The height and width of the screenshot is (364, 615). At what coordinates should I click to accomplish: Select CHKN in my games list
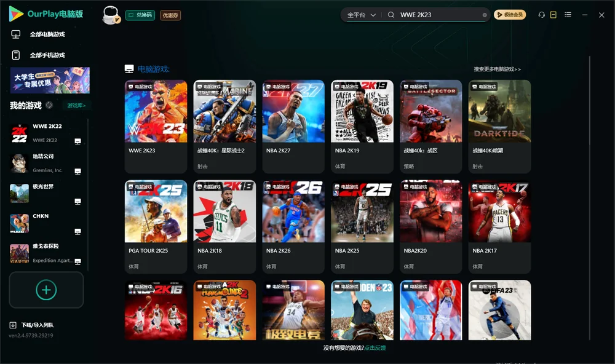(x=46, y=224)
